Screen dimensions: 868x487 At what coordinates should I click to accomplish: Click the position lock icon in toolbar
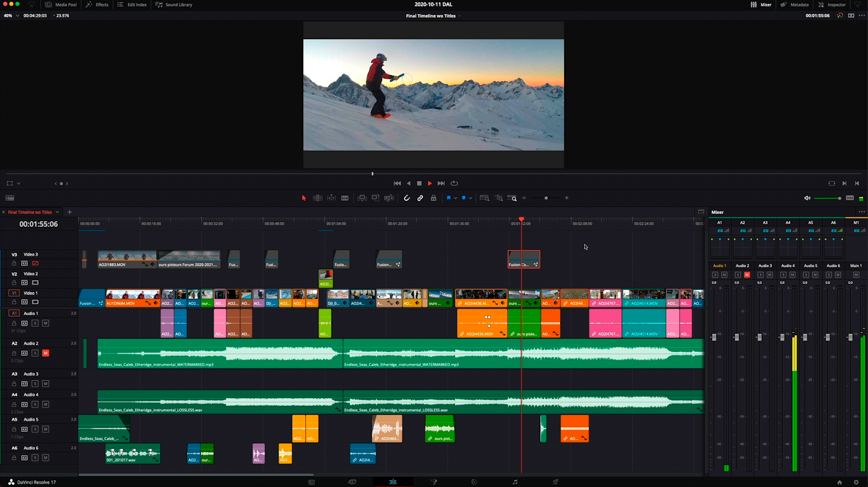[x=434, y=198]
